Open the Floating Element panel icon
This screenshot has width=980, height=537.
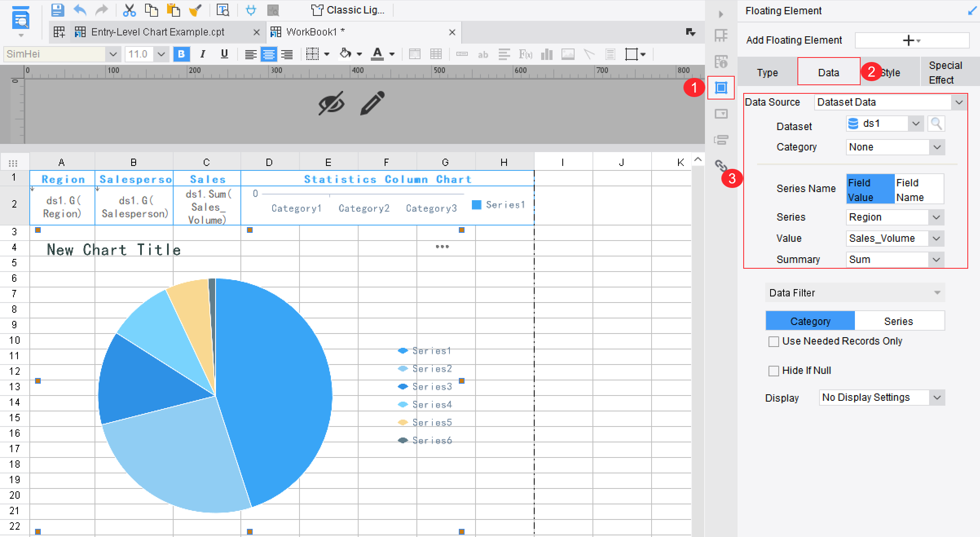pyautogui.click(x=721, y=88)
